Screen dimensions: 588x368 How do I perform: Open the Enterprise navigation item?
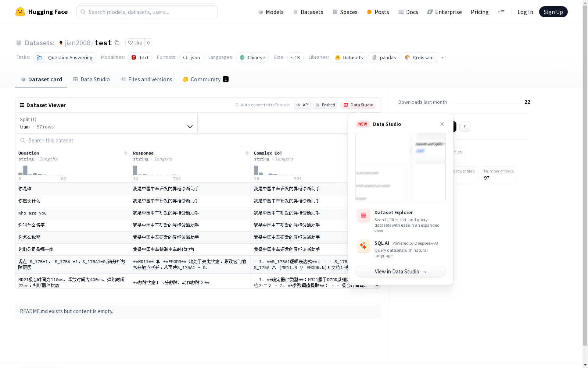pyautogui.click(x=445, y=12)
